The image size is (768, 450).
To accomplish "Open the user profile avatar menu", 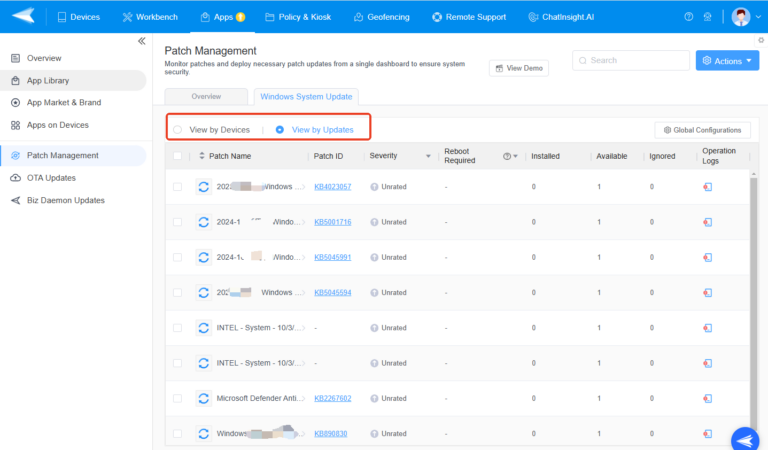I will coord(741,17).
